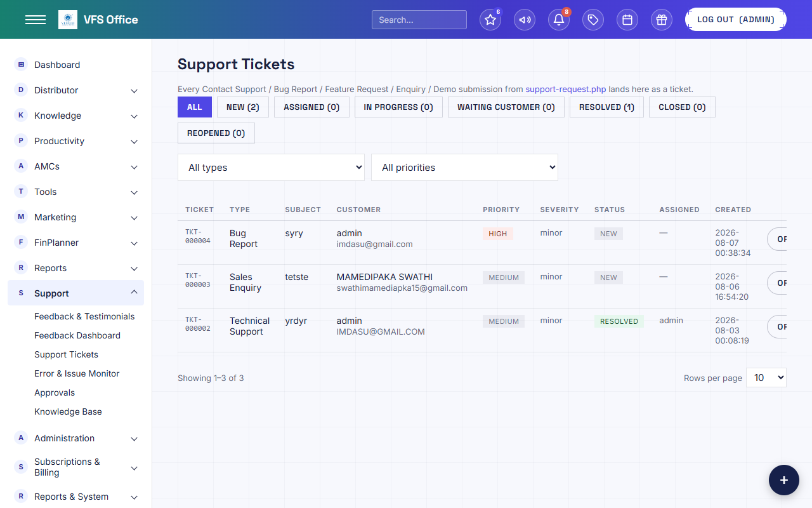Open the announcements megaphone icon
The height and width of the screenshot is (508, 812).
coord(525,20)
